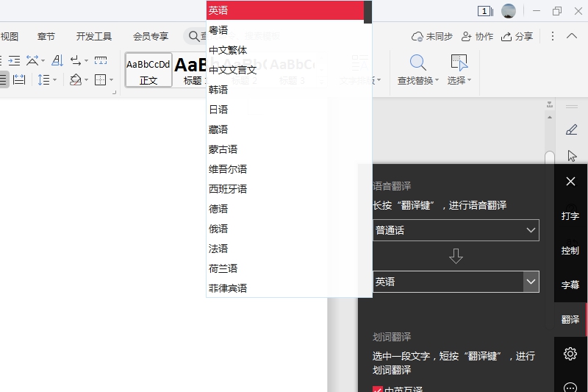
Task: Choose 西班牙语 in the language list
Action: [x=228, y=189]
